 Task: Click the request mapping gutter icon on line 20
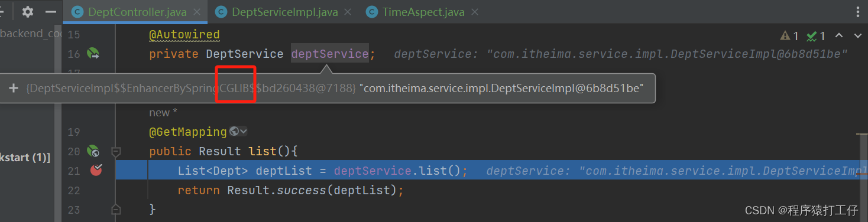coord(93,151)
